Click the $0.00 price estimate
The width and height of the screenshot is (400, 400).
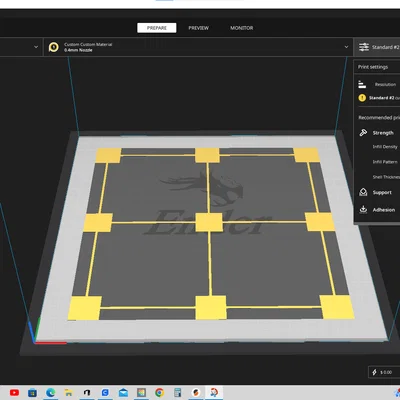point(386,372)
